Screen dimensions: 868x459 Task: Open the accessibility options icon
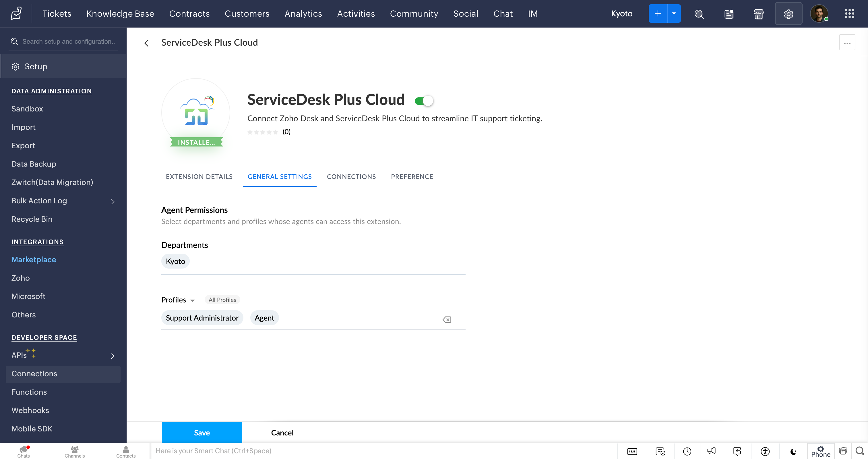pos(765,451)
